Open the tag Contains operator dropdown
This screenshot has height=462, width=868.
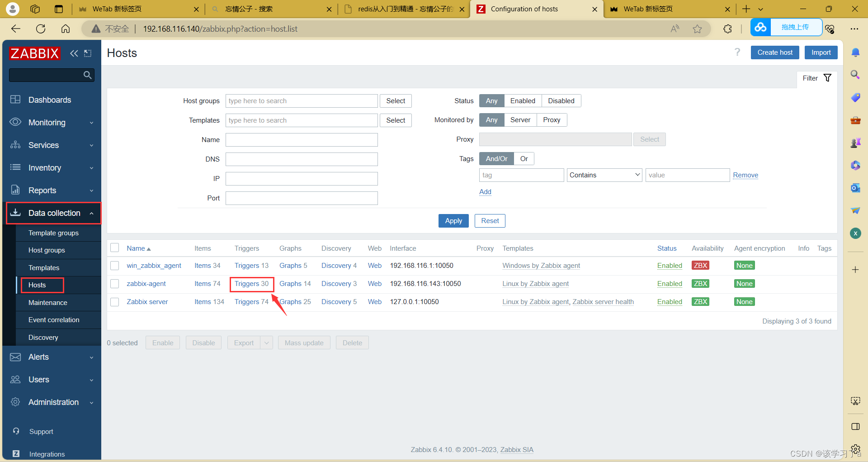click(x=604, y=175)
